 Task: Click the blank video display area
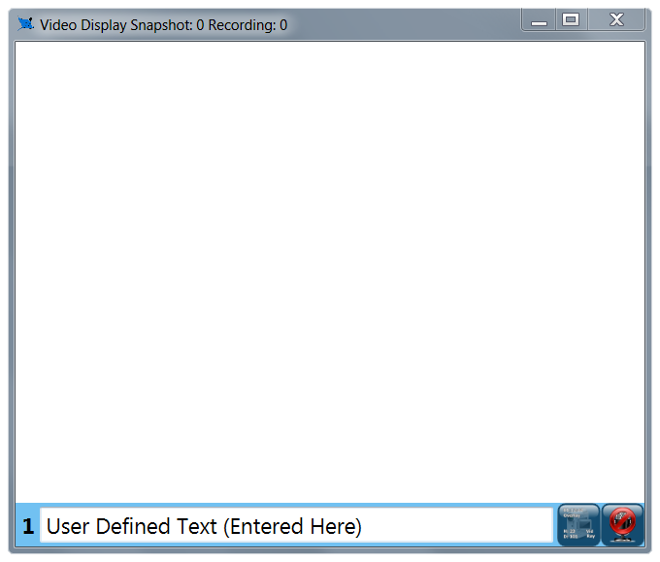pyautogui.click(x=330, y=272)
